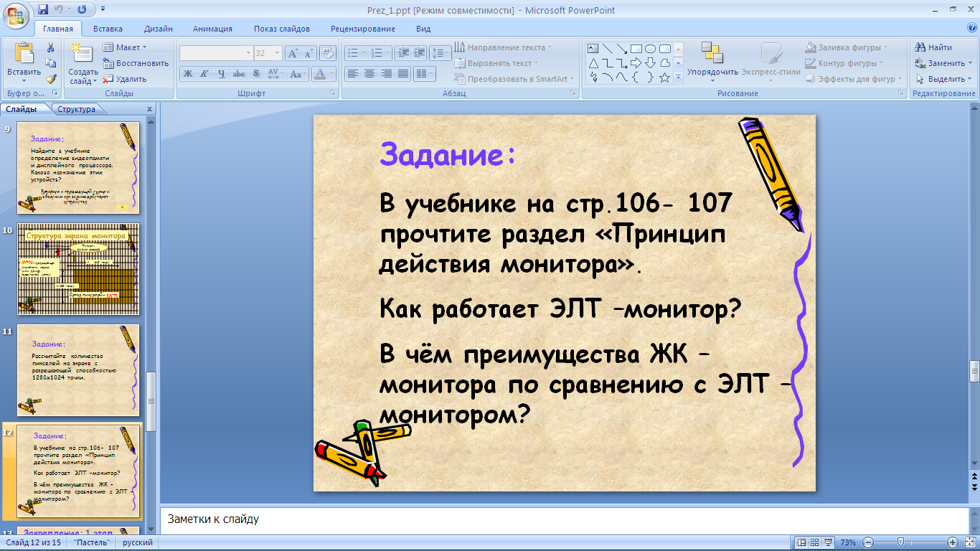Select the Rectangle shape in shapes gallery
This screenshot has width=980, height=551.
tap(636, 49)
